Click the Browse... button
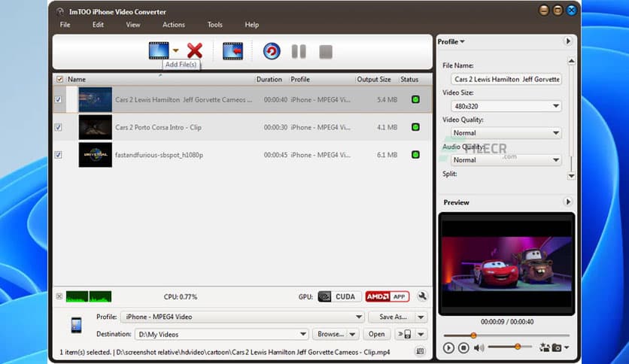Image resolution: width=629 pixels, height=364 pixels. [x=330, y=334]
